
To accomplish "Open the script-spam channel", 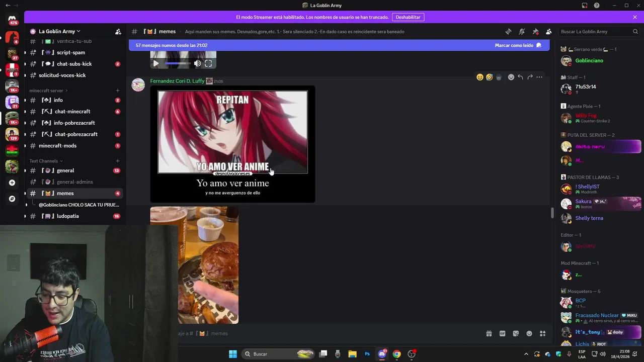I will (x=73, y=52).
